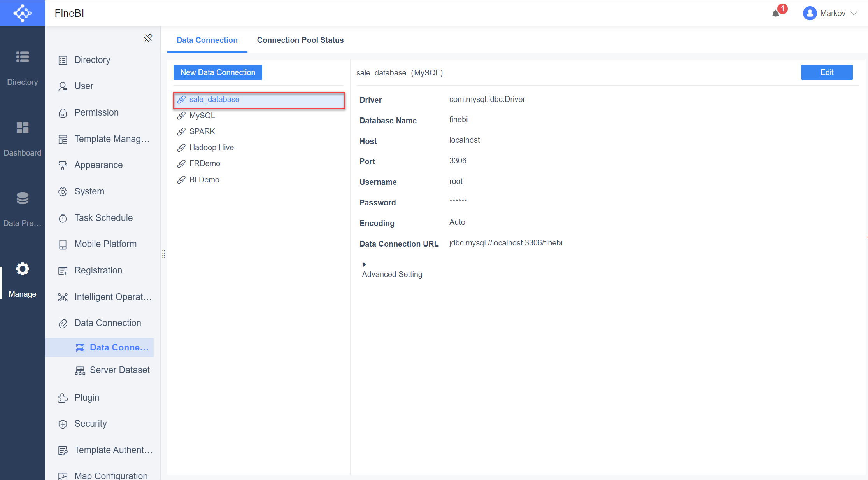Select the SPARK connection
The width and height of the screenshot is (868, 480).
(x=259, y=131)
